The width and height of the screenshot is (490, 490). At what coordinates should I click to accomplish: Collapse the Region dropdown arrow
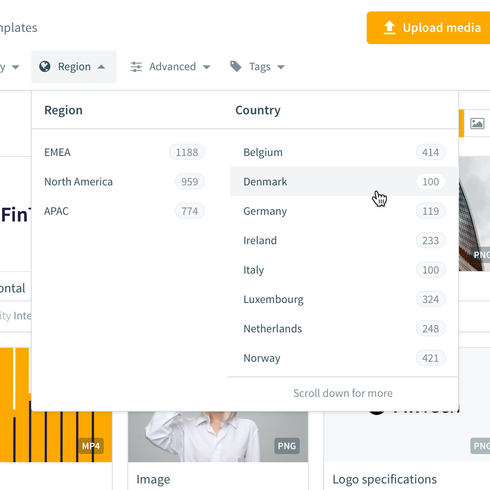click(101, 67)
